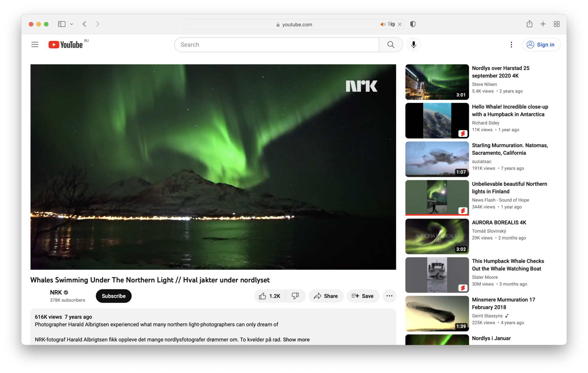The width and height of the screenshot is (588, 373).
Task: Open the AURORA BOREALIS 4K thumbnail
Action: coord(436,236)
